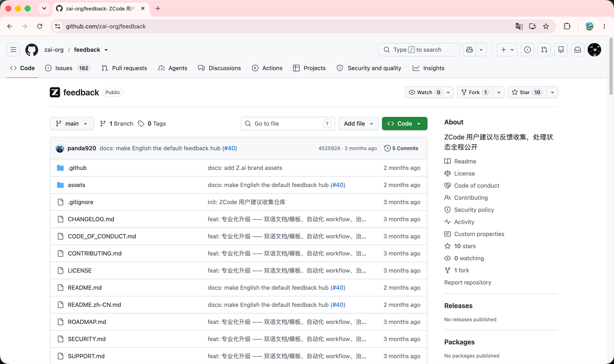This screenshot has height=364, width=614.
Task: Open the Security and quality tab
Action: click(369, 68)
